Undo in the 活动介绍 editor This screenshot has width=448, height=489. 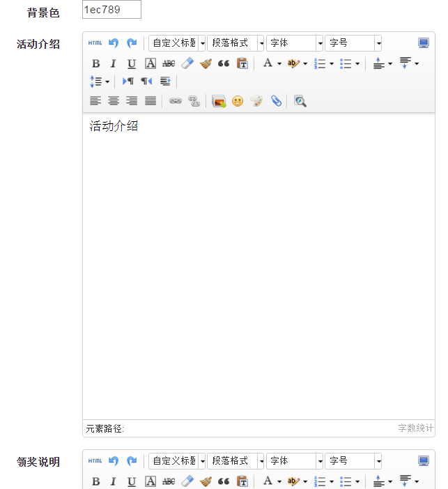(x=114, y=42)
